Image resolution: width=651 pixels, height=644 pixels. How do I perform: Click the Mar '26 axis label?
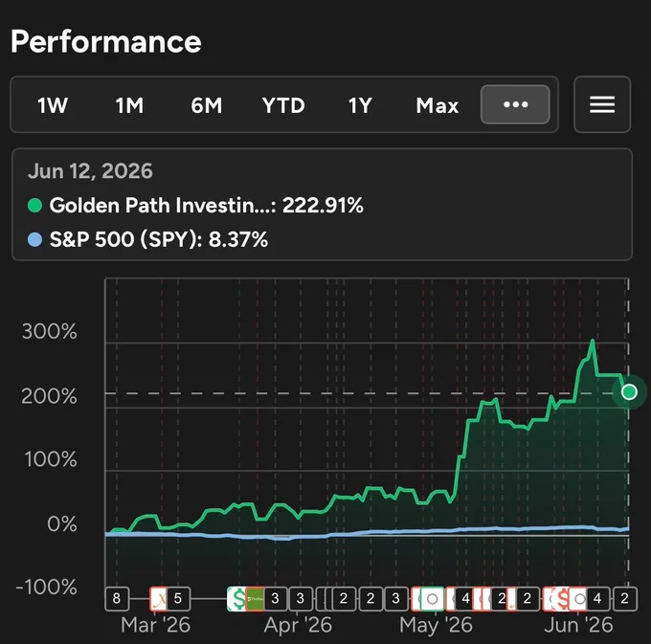(x=156, y=625)
